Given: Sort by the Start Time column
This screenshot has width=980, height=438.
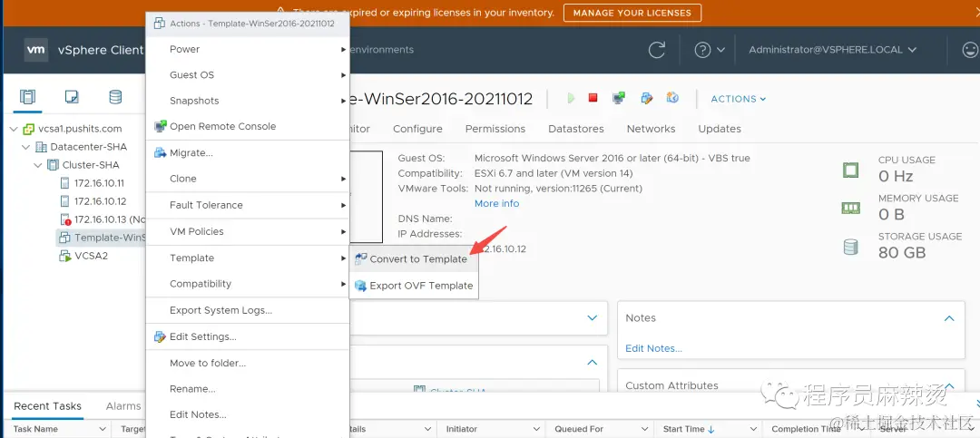Looking at the screenshot, I should click(688, 429).
